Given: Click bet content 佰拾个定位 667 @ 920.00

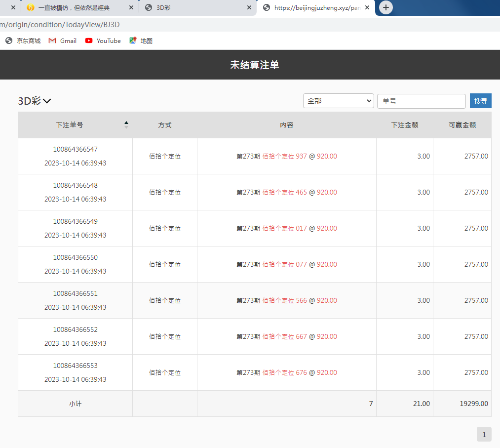Looking at the screenshot, I should [300, 336].
